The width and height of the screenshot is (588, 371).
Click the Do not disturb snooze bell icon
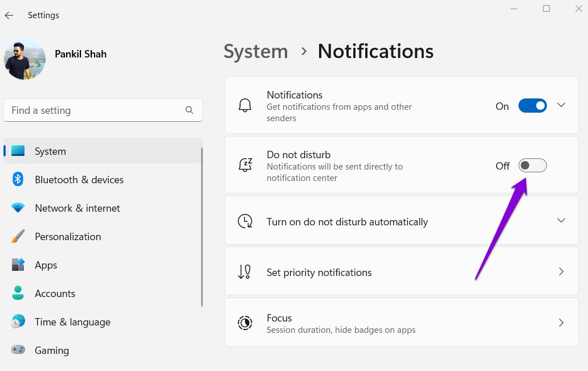[245, 164]
